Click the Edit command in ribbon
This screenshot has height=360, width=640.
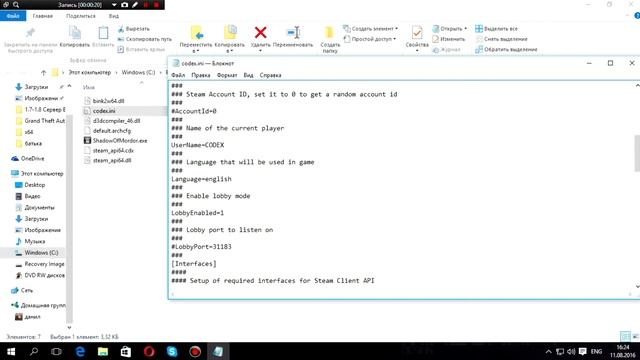(x=449, y=39)
